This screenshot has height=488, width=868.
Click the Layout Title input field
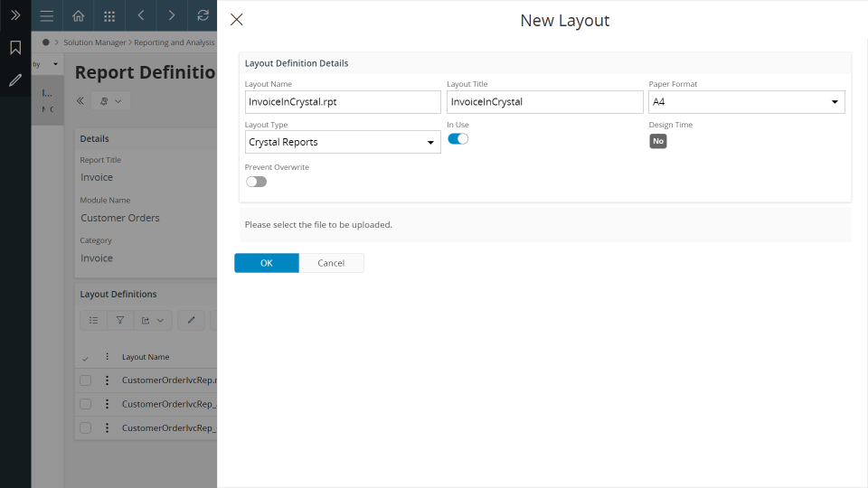tap(544, 102)
